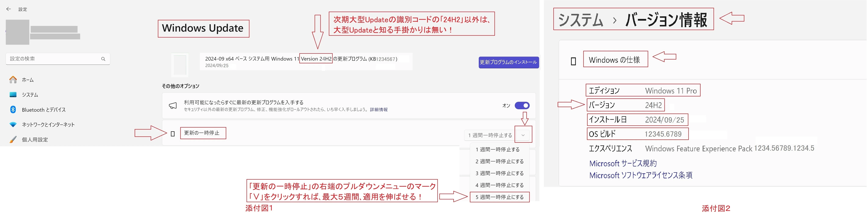The image size is (868, 213).
Task: Open 'ホーム' in the sidebar
Action: (28, 80)
